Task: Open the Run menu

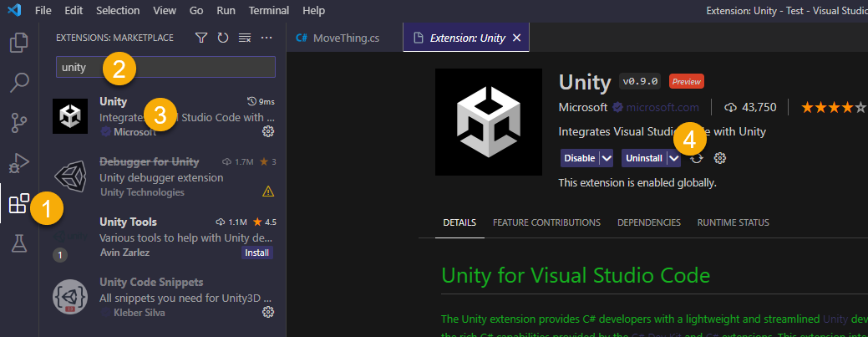Action: [226, 11]
